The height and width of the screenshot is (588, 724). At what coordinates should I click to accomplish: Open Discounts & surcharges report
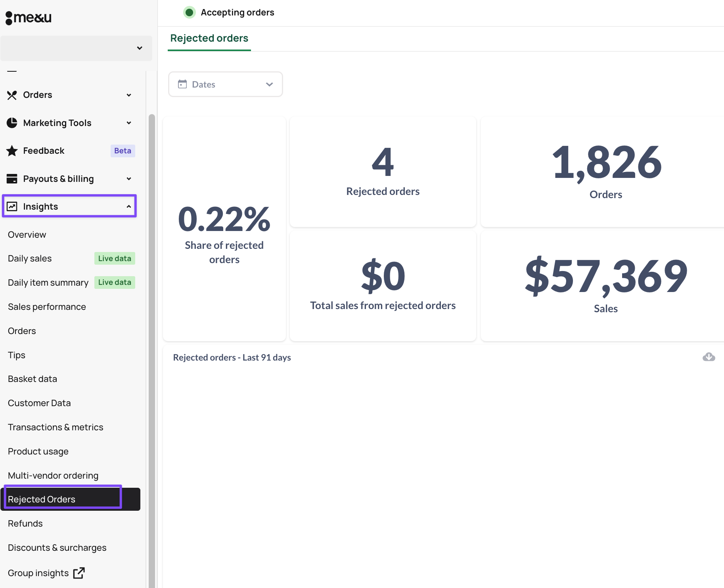(57, 548)
